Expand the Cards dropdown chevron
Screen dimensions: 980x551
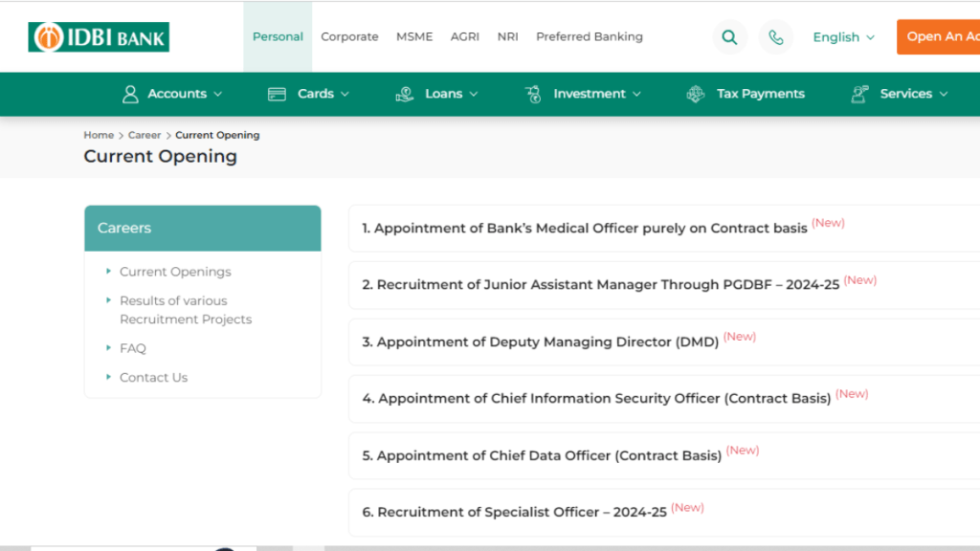coord(345,95)
